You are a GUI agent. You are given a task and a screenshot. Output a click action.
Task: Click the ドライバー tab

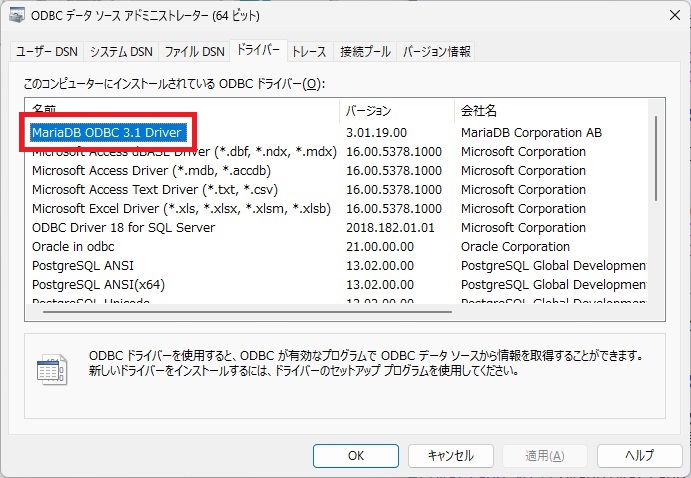[258, 50]
